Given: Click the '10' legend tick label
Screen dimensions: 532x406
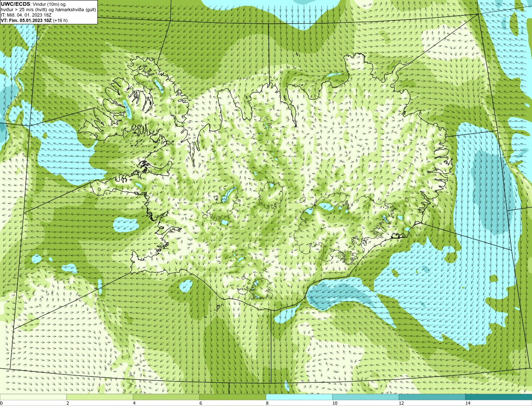Looking at the screenshot, I should tap(335, 403).
